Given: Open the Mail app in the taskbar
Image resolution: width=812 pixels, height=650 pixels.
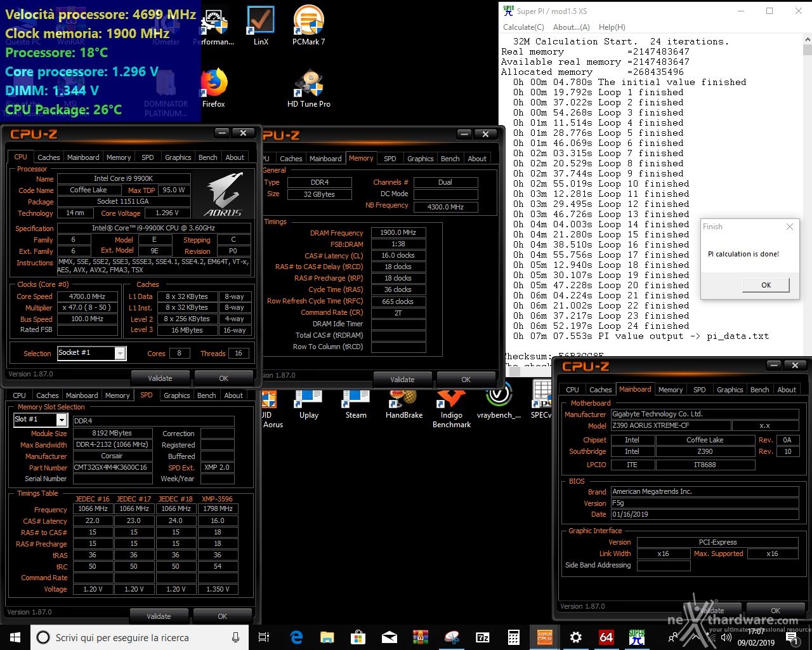Looking at the screenshot, I should tap(390, 637).
